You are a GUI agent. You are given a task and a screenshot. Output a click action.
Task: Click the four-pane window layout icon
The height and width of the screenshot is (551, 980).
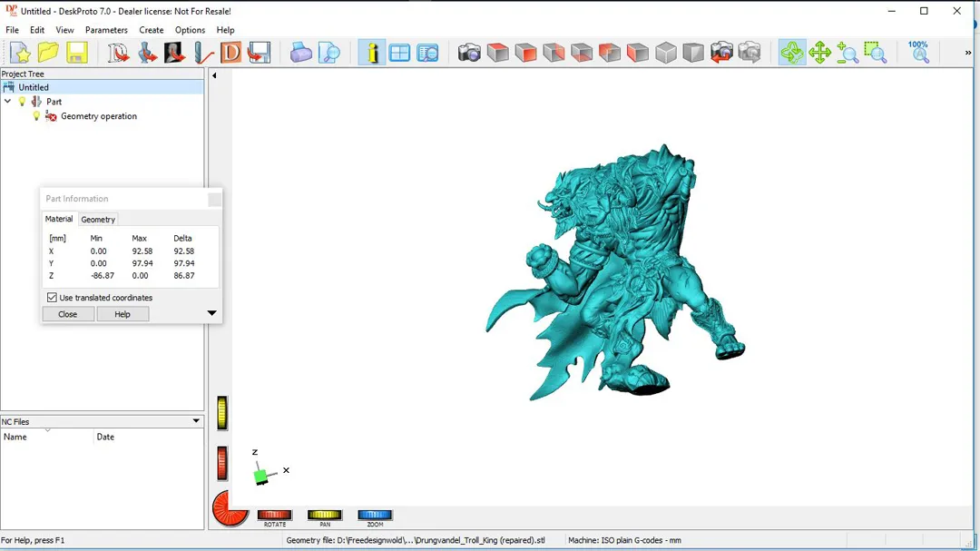(x=399, y=54)
